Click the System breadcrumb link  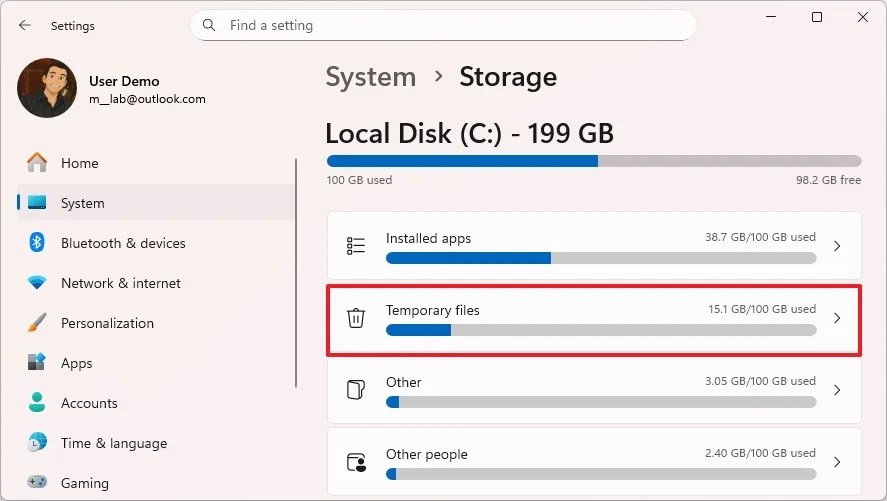[x=371, y=77]
